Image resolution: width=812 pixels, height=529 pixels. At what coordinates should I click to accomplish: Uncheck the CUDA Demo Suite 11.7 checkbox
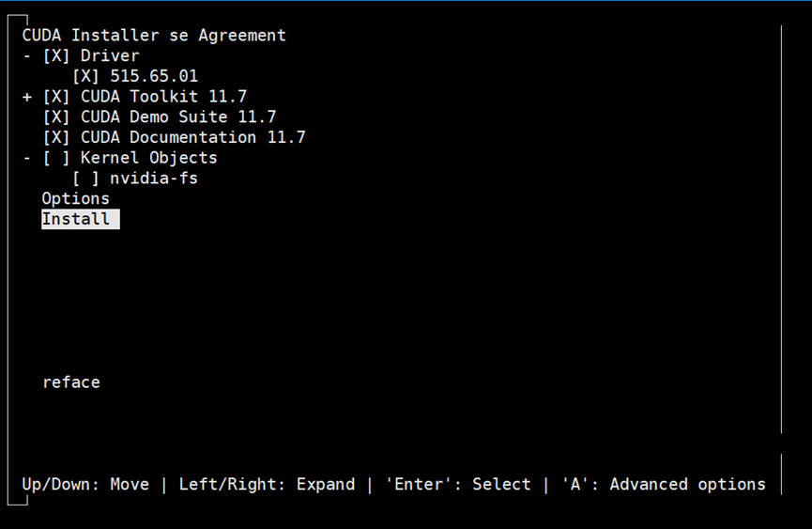pos(56,117)
